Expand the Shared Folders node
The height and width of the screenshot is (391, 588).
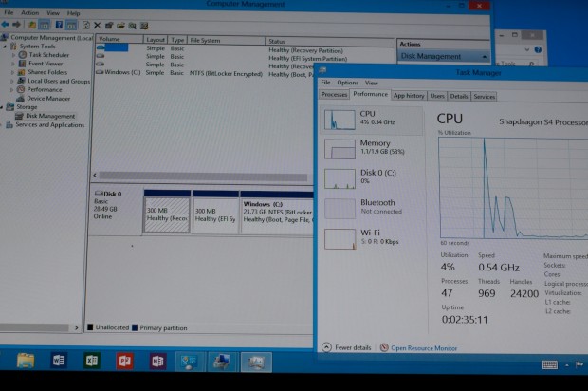tap(13, 72)
